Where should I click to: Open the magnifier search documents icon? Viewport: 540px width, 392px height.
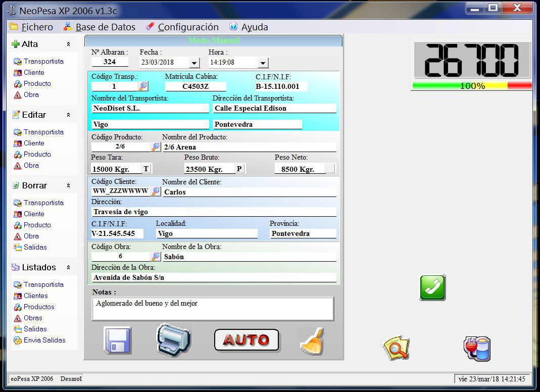(396, 348)
